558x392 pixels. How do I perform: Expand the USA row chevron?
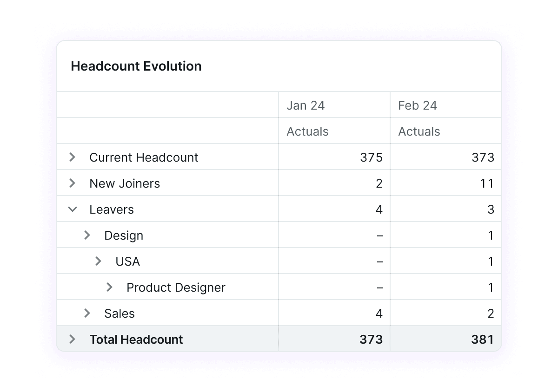pos(98,261)
